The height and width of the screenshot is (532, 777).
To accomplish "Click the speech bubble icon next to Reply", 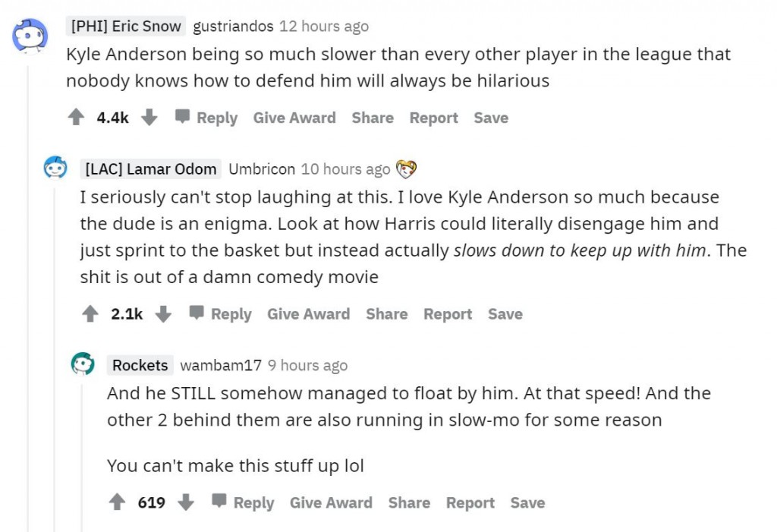I will click(x=181, y=117).
